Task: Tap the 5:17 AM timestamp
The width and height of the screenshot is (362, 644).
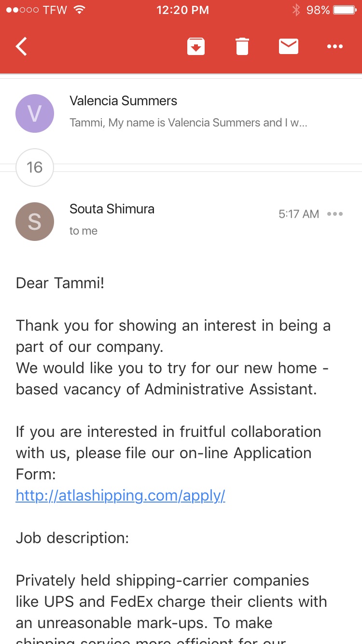Action: click(x=299, y=214)
